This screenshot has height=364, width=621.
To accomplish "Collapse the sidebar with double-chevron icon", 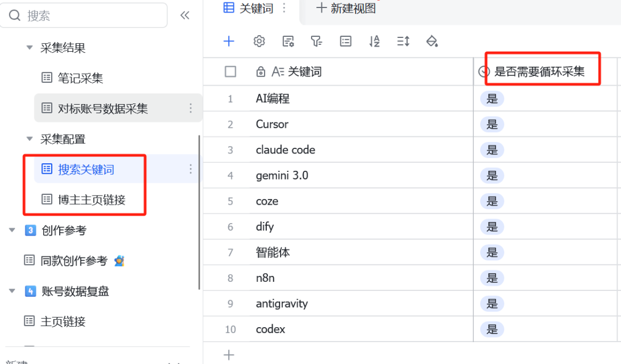I will point(185,16).
